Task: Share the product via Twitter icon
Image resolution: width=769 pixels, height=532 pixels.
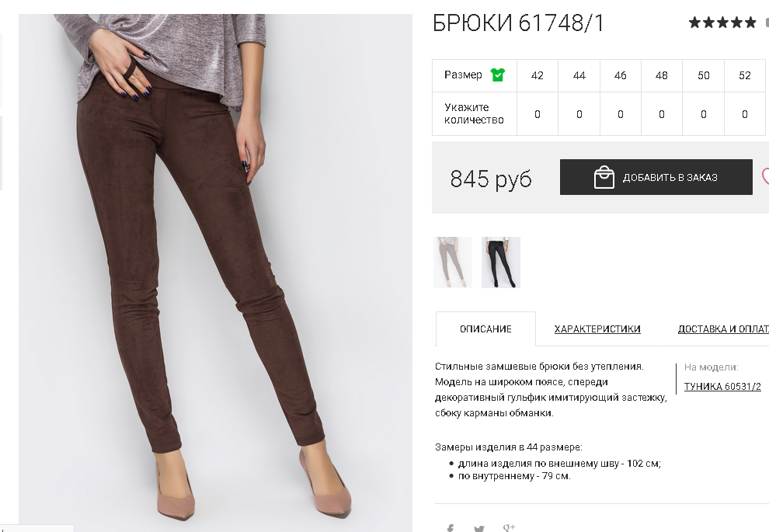Action: [479, 529]
